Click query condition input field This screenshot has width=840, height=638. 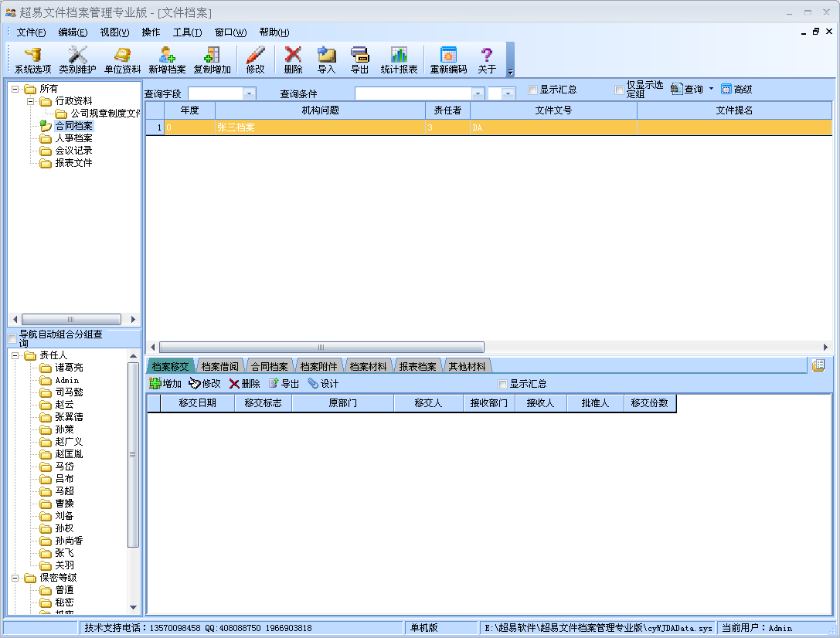click(413, 93)
